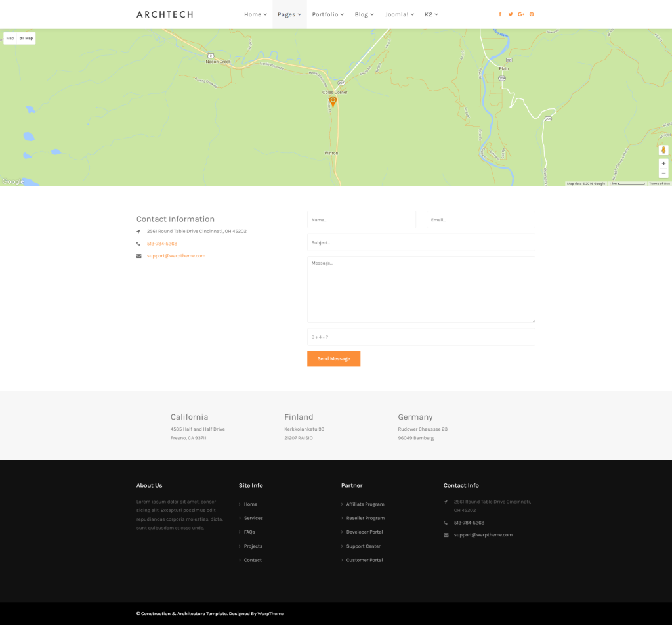Open the Blog menu item
Image resolution: width=672 pixels, height=625 pixels.
[363, 14]
